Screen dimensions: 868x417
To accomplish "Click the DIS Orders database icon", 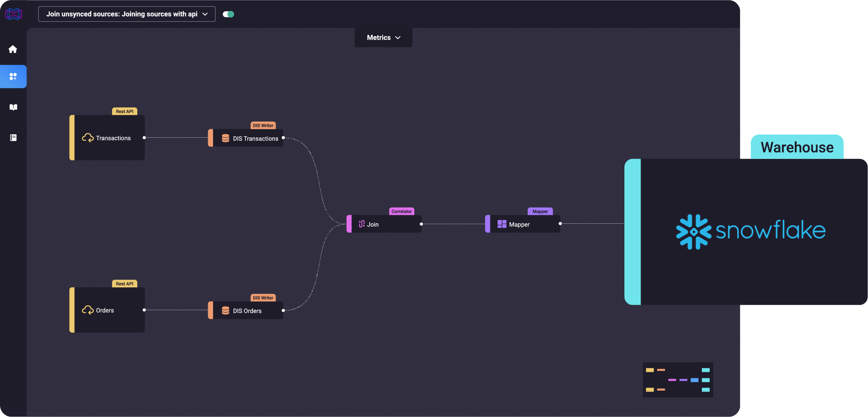I will pyautogui.click(x=225, y=311).
